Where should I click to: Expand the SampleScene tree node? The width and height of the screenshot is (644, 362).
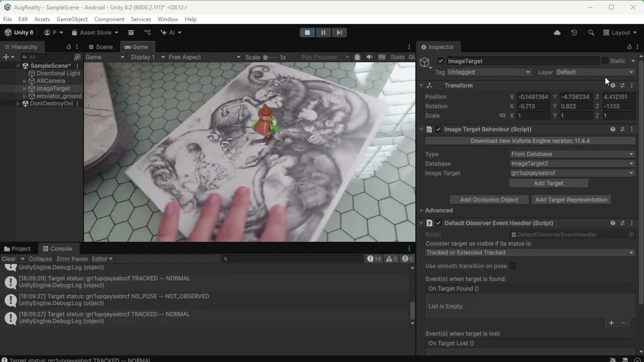[18, 66]
